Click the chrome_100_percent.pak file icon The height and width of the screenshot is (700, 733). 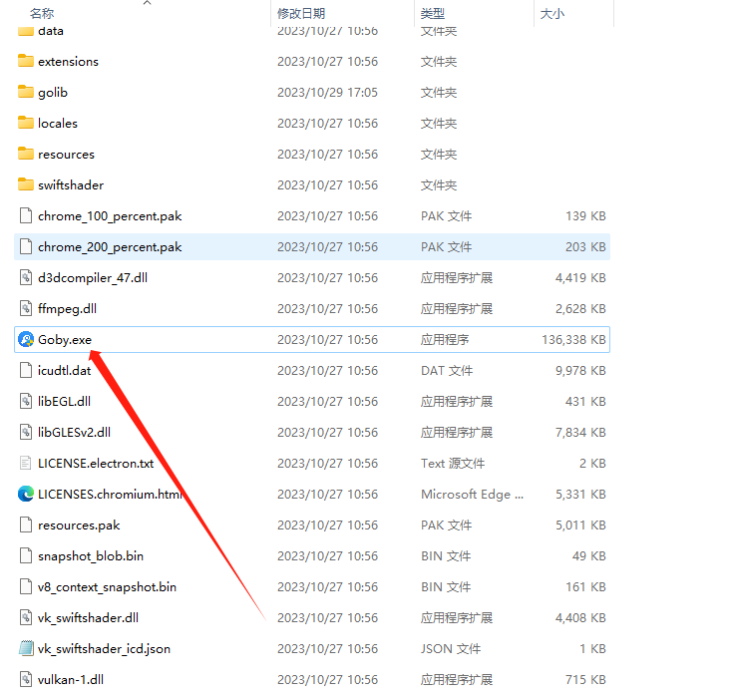coord(26,215)
